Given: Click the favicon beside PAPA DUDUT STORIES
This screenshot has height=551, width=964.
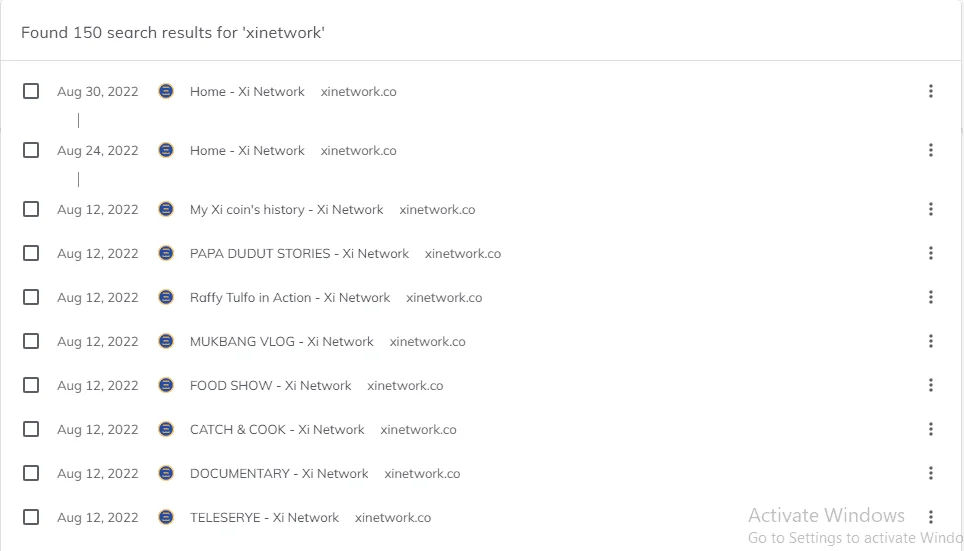Looking at the screenshot, I should point(166,253).
